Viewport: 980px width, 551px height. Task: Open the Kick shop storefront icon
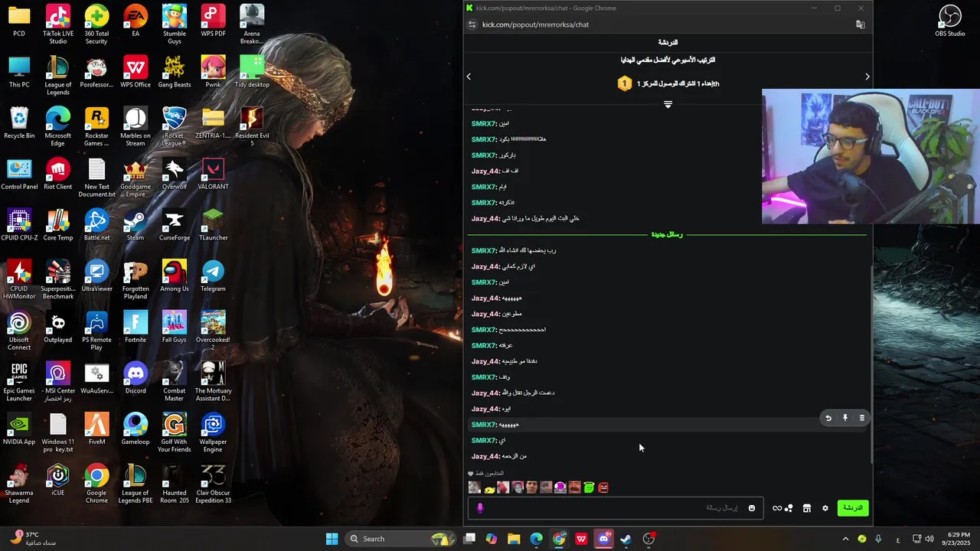point(806,508)
